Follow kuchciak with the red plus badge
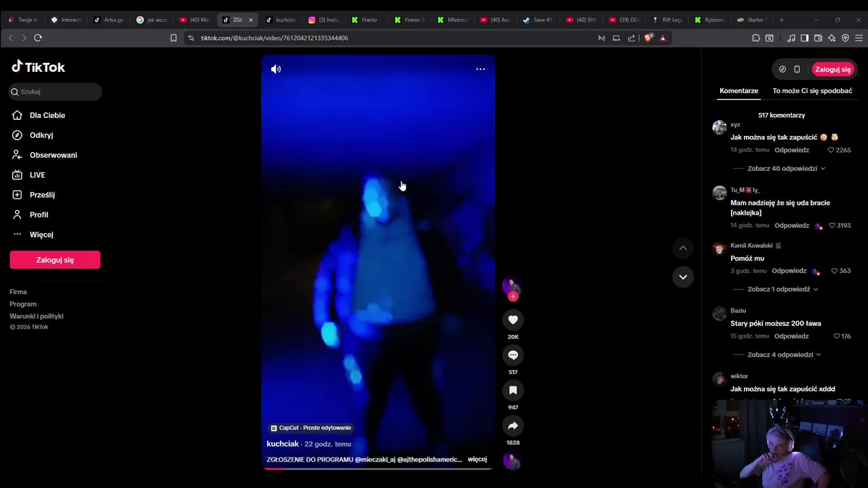The height and width of the screenshot is (488, 868). (x=513, y=296)
